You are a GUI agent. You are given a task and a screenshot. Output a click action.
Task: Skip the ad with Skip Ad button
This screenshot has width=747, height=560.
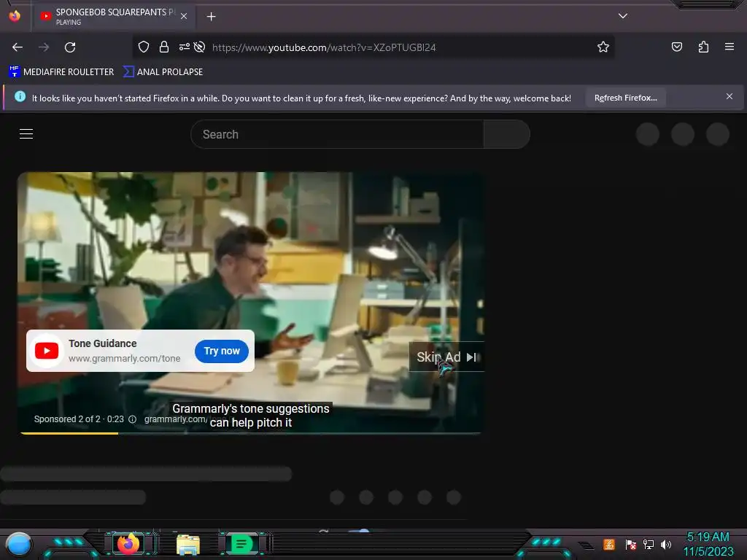446,357
